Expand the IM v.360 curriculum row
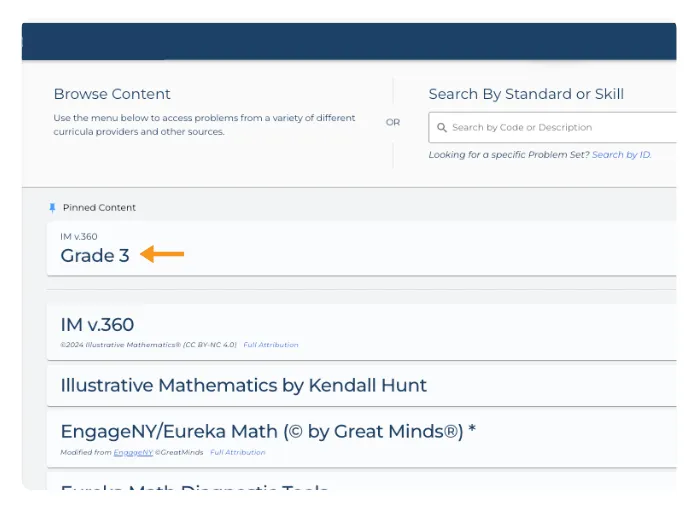 [361, 332]
